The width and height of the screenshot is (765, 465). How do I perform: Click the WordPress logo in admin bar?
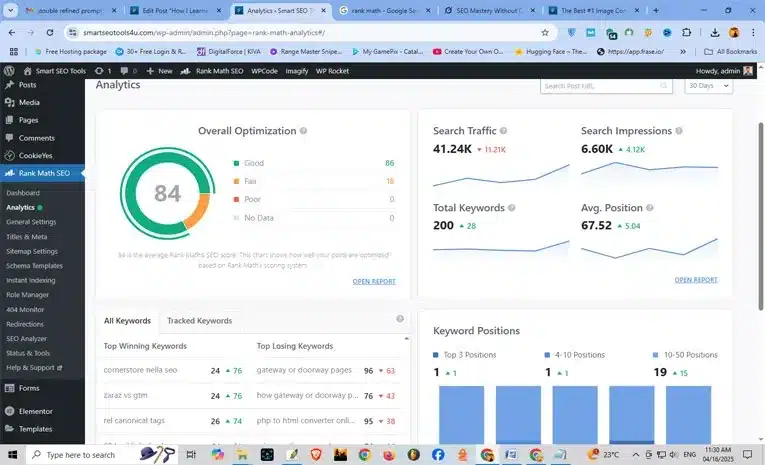point(9,71)
